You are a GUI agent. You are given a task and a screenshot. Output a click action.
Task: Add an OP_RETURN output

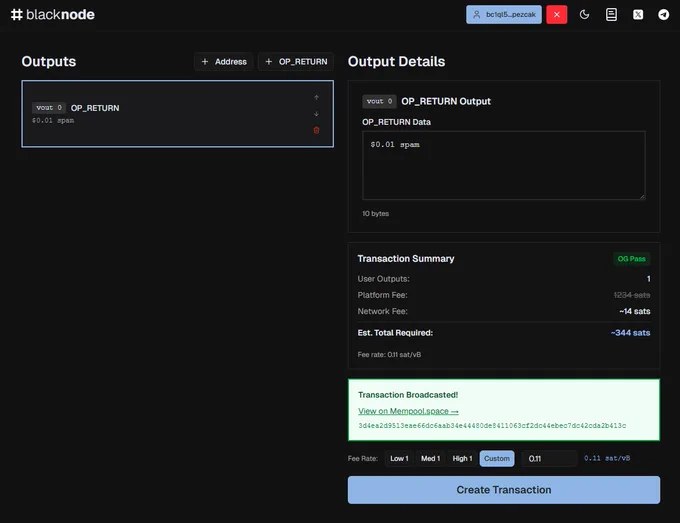[x=296, y=62]
